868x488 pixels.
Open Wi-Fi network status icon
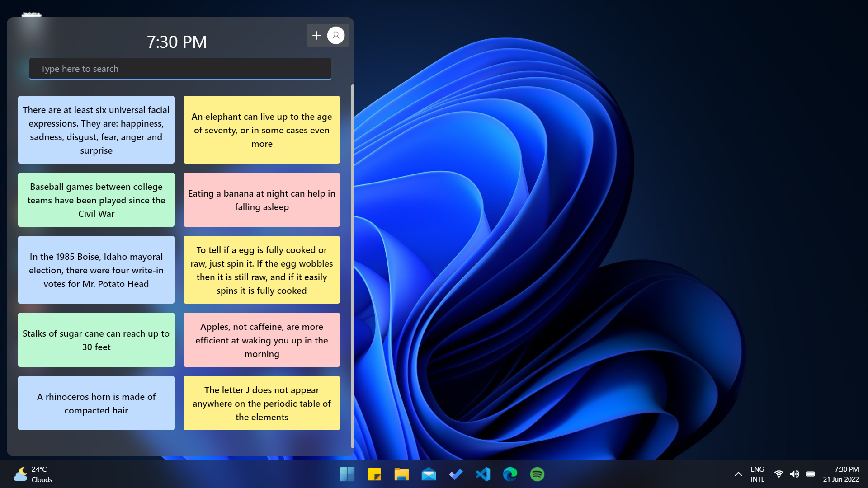(x=778, y=474)
